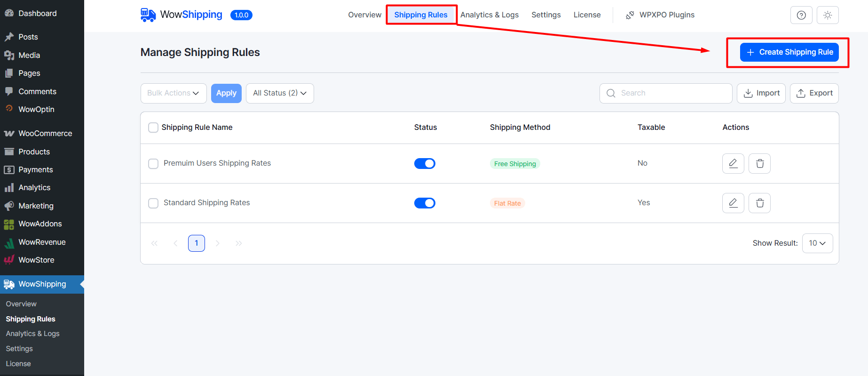The width and height of the screenshot is (868, 376).
Task: Open the help question mark icon
Action: tap(801, 15)
